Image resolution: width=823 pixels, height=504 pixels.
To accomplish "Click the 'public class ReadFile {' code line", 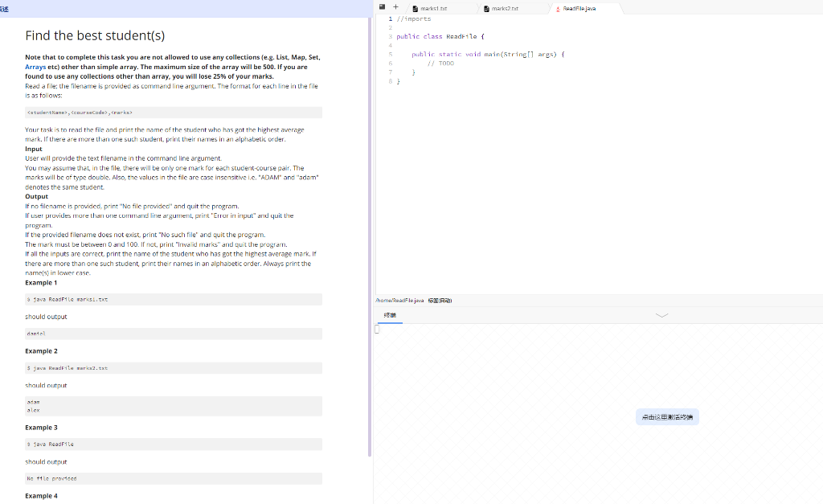I will [x=440, y=37].
